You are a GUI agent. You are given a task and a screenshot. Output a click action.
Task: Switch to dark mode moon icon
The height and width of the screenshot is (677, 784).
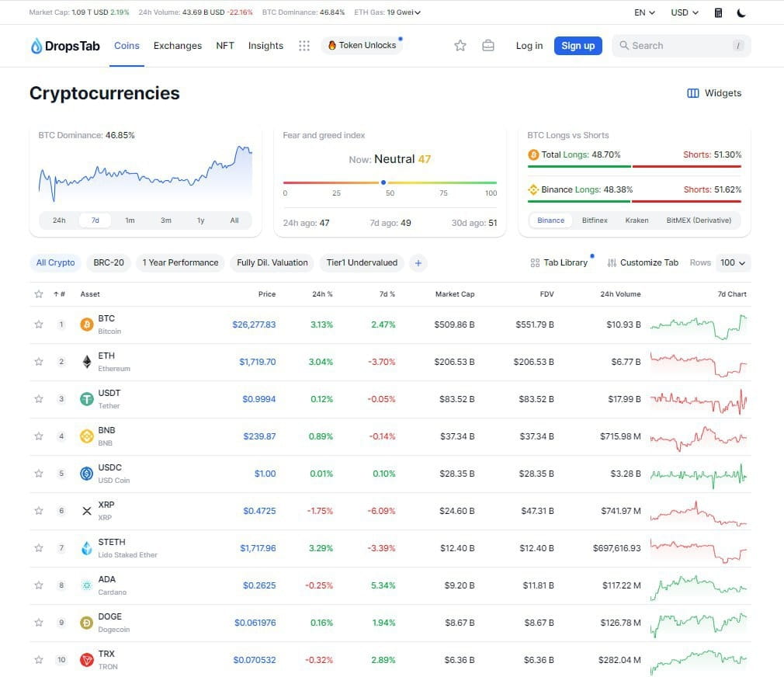click(741, 12)
